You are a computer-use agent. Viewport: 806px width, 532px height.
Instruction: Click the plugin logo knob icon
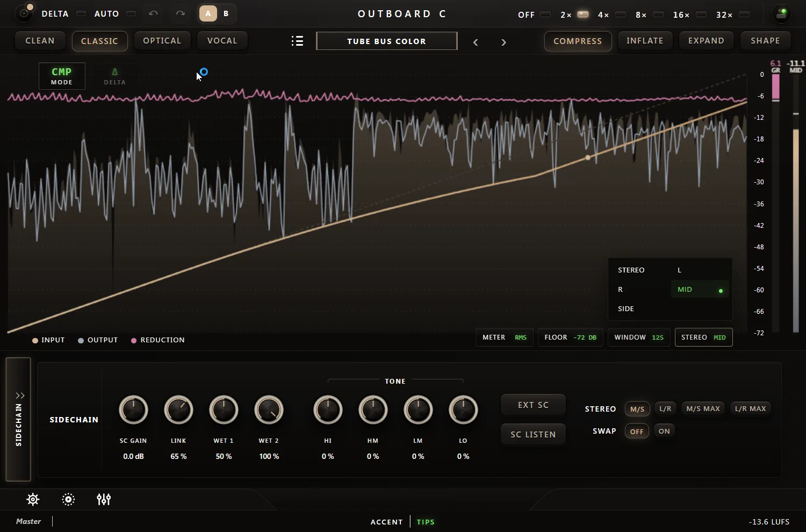(24, 13)
